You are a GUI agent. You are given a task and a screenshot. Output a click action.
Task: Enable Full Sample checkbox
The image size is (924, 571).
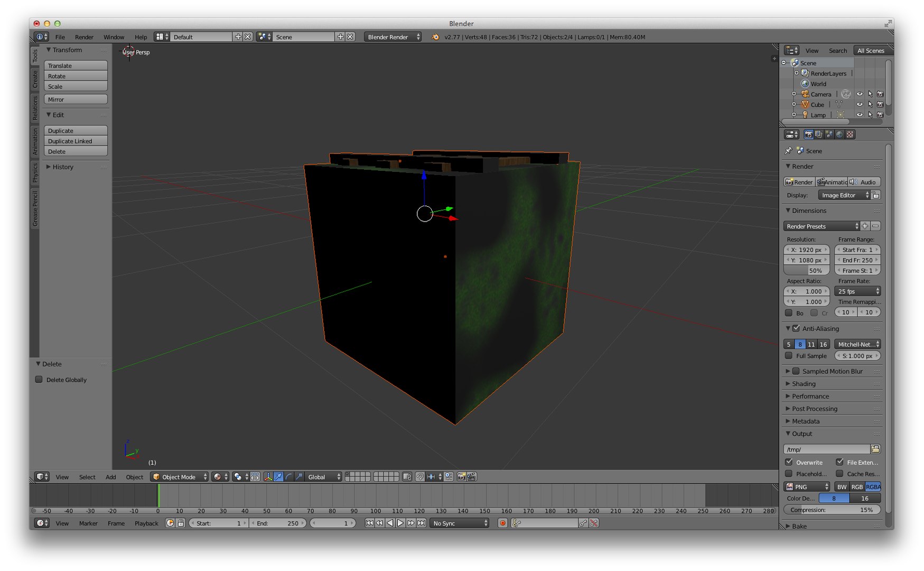(x=789, y=355)
